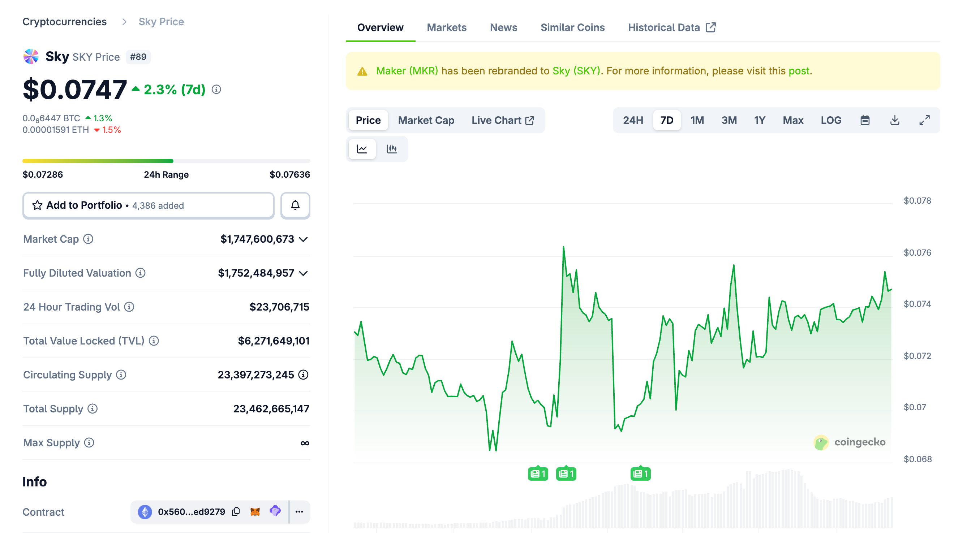
Task: Open the rebrand post link
Action: click(799, 71)
